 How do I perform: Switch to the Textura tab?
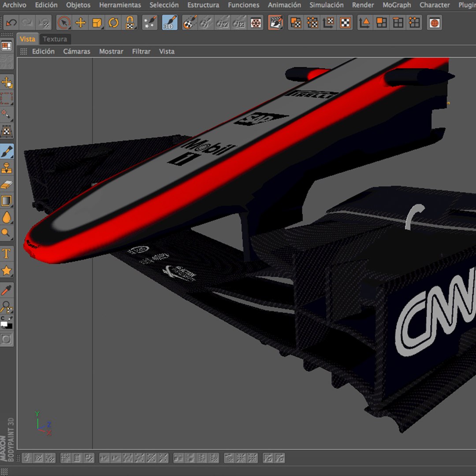coord(55,39)
